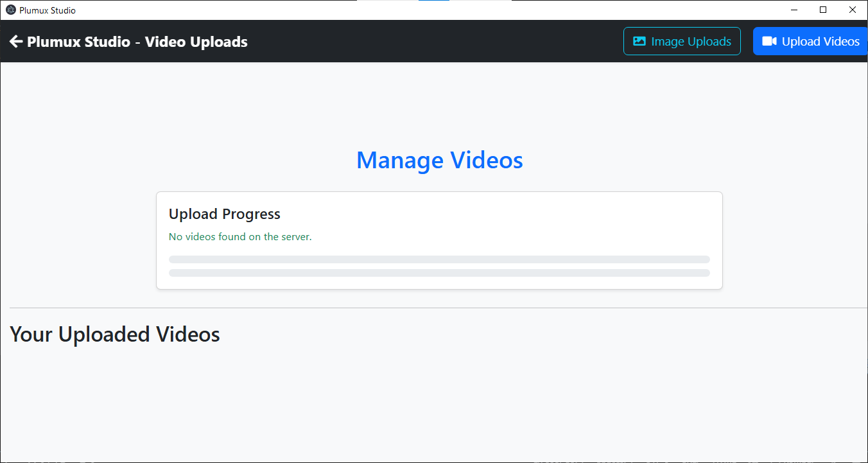The image size is (868, 463).
Task: Click the second progress placeholder bar
Action: tap(439, 272)
